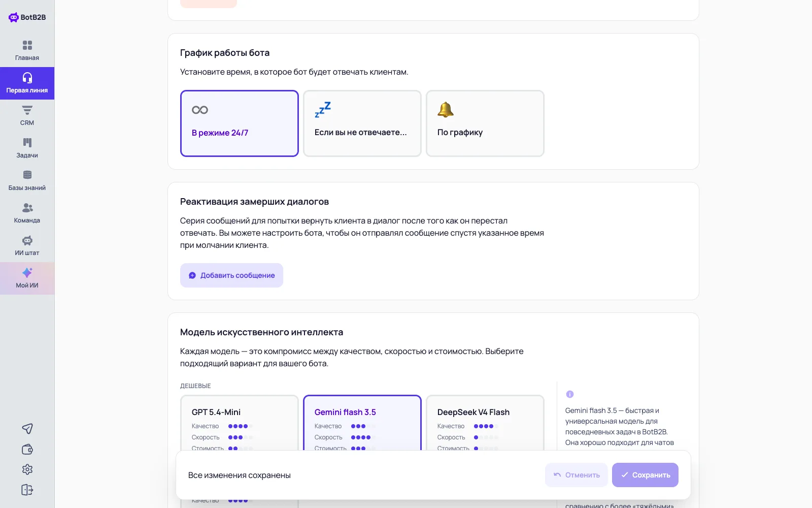812x508 pixels.
Task: Choose the DeepSeek V4 Flash model card
Action: pyautogui.click(x=485, y=423)
